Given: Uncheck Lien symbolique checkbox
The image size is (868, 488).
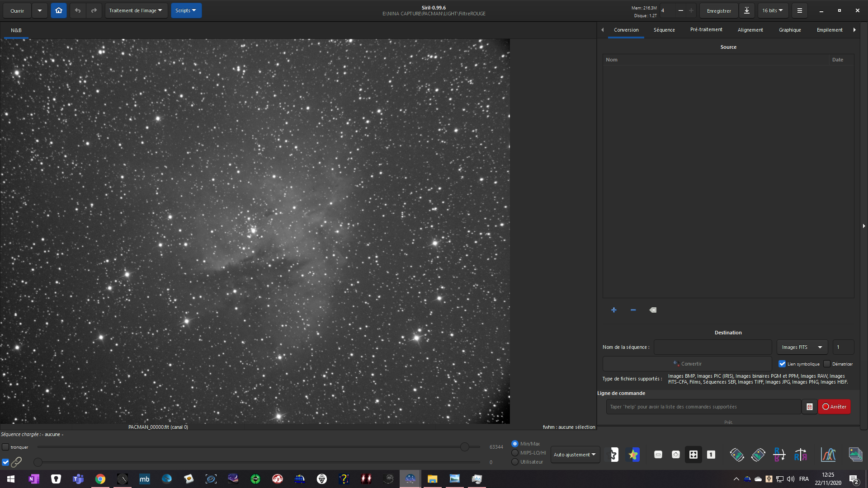Looking at the screenshot, I should tap(782, 364).
